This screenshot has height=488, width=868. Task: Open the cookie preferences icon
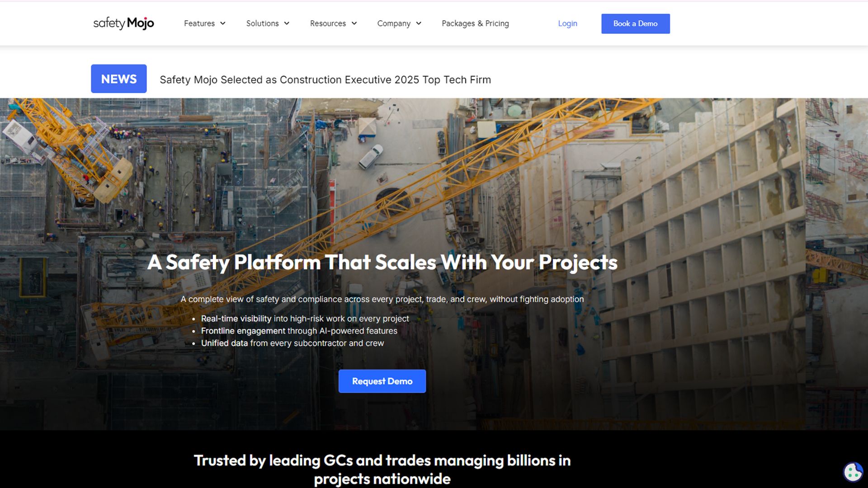point(853,472)
